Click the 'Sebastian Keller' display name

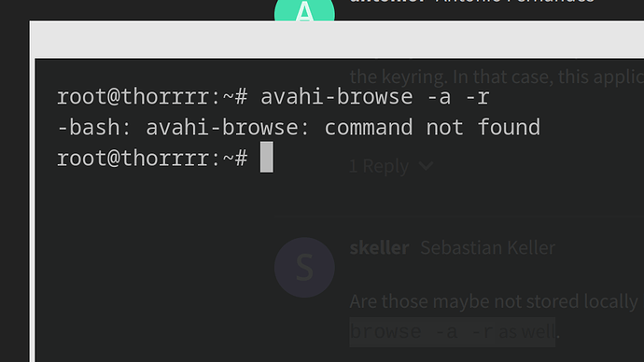pos(487,248)
